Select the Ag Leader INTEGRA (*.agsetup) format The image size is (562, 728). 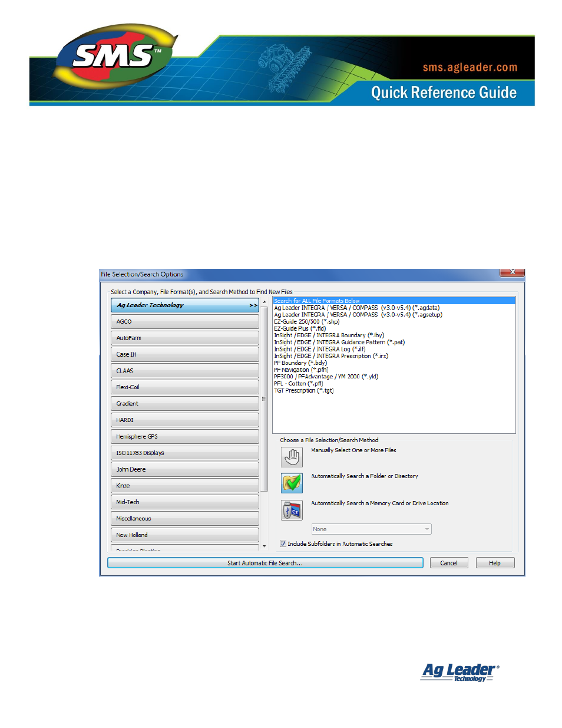[358, 315]
